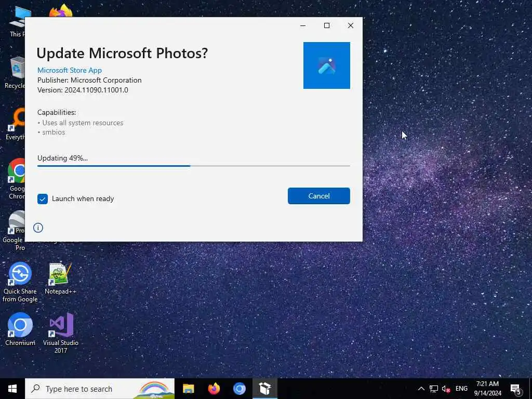Maximize the app installer window
Viewport: 532px width, 399px height.
coord(327,25)
